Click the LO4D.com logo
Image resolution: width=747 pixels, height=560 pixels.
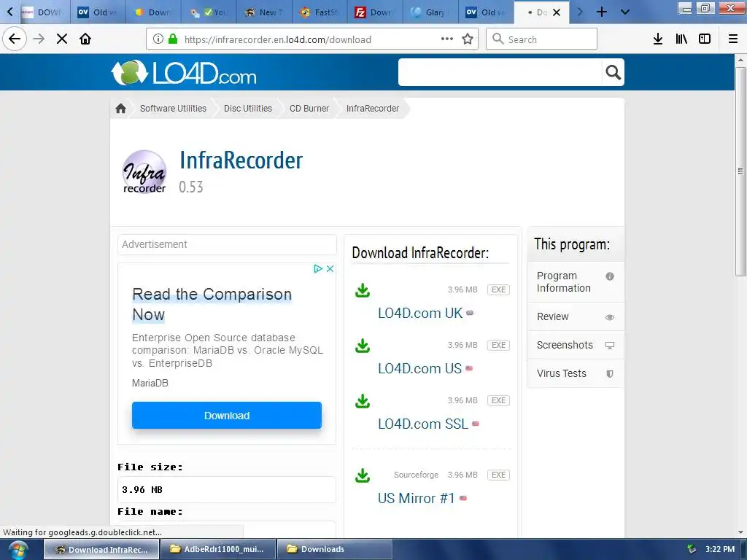[x=184, y=73]
